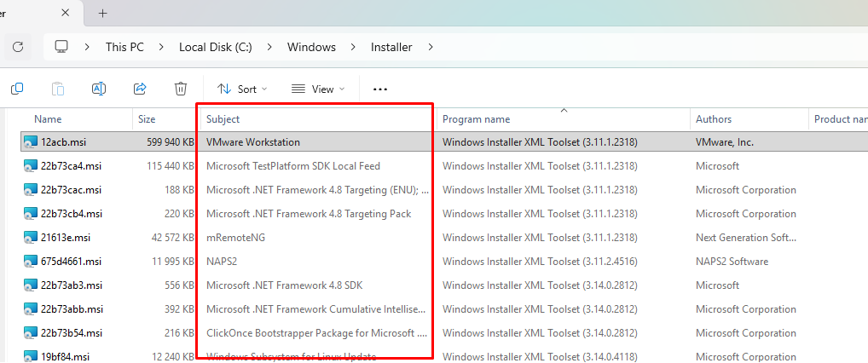Click the Refresh icon beside the address bar
Viewport: 868px width, 363px height.
[x=18, y=47]
